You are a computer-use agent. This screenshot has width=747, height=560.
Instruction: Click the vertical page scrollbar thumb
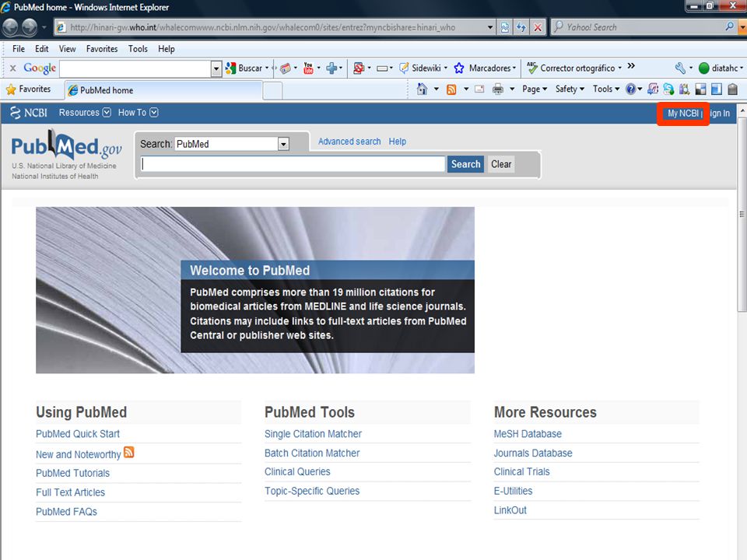tap(742, 214)
